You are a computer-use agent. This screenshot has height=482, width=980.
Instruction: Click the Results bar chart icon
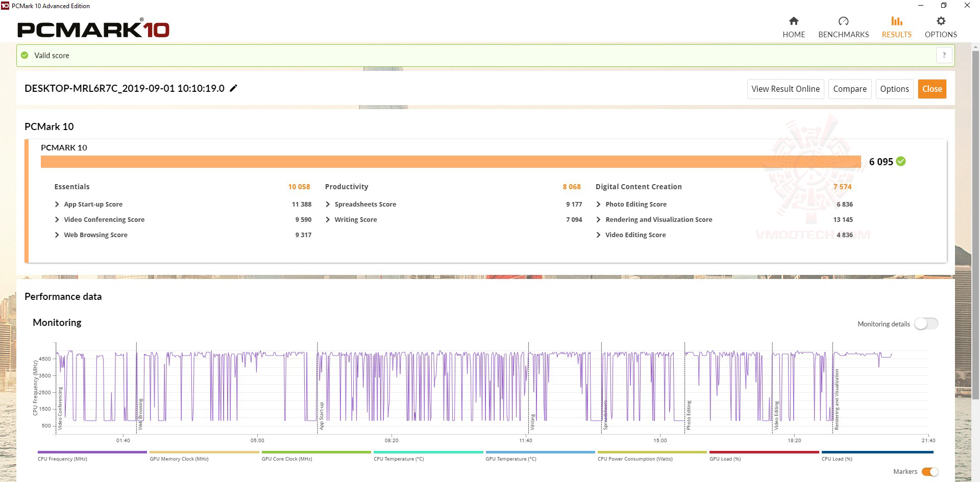pyautogui.click(x=897, y=21)
